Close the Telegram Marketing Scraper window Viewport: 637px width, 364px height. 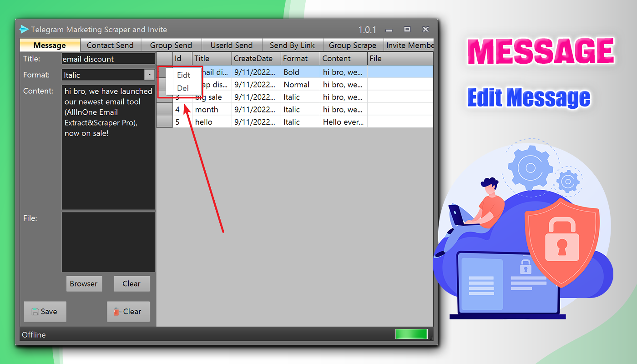[x=425, y=30]
